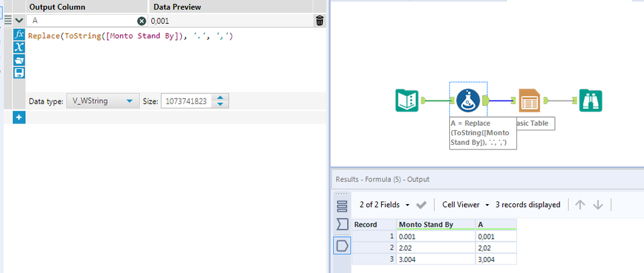Add a new expression with plus button
Image resolution: width=644 pixels, height=273 pixels.
click(x=19, y=117)
